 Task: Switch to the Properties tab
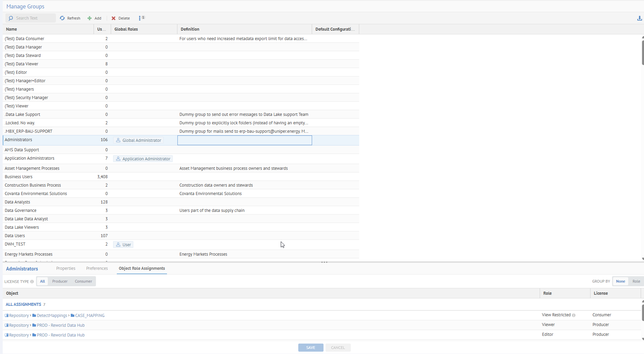pos(66,268)
